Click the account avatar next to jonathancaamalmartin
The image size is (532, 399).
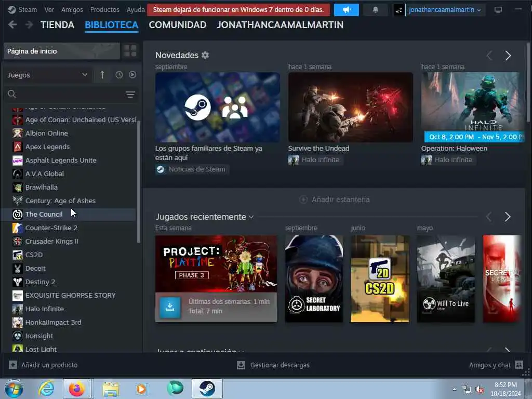coord(399,10)
